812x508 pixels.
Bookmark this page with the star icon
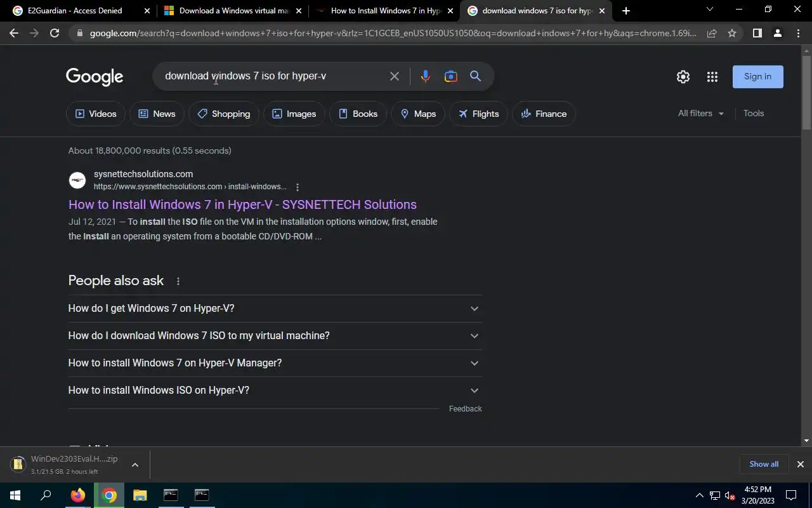[732, 33]
